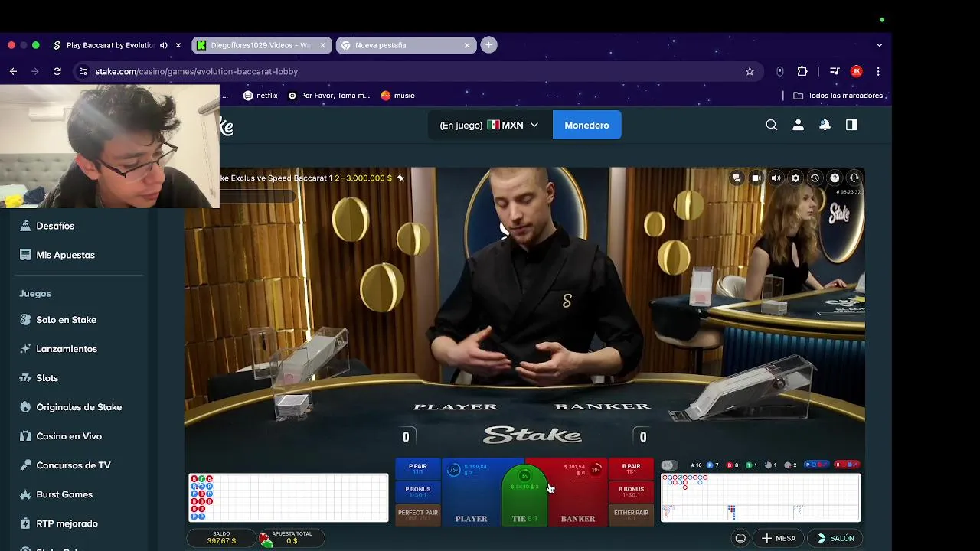The image size is (980, 551).
Task: Bet on PERFECT PAIR side bet
Action: 418,514
